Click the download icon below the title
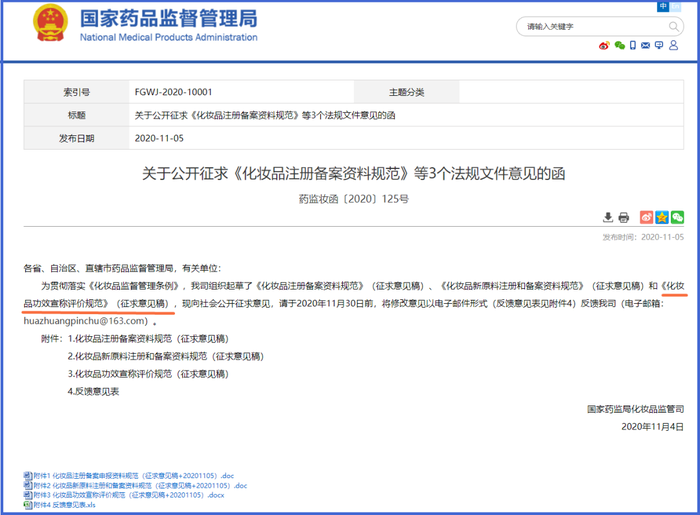 [608, 217]
